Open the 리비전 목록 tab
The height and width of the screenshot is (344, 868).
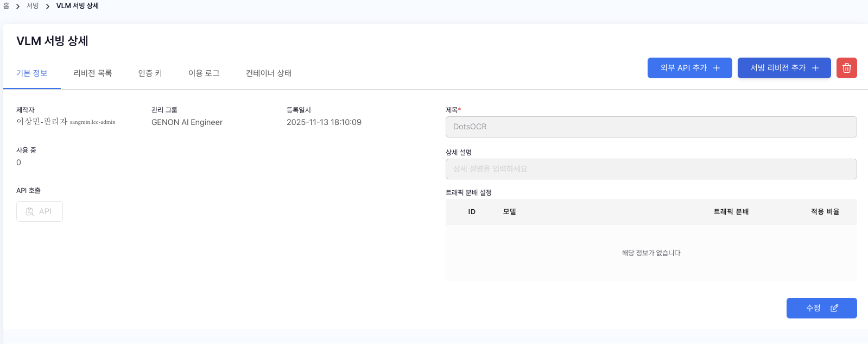(92, 73)
